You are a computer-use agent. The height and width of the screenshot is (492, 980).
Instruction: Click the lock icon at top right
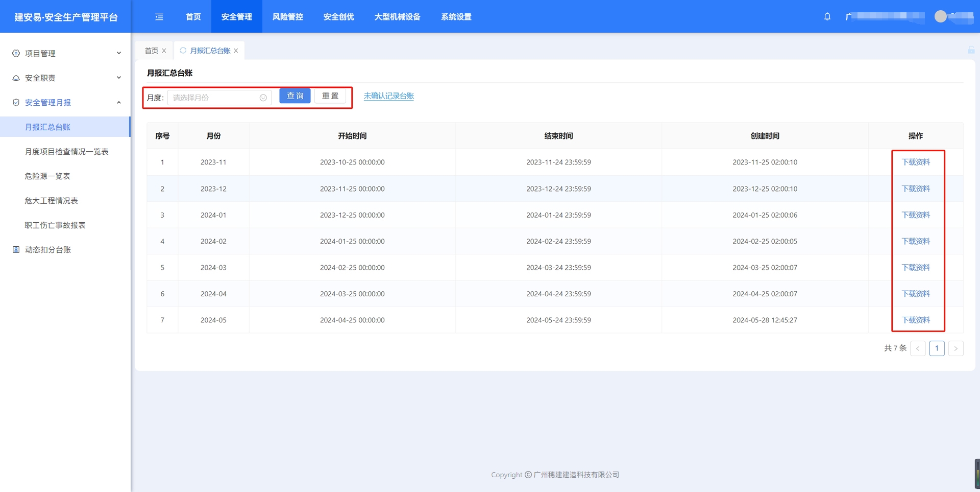971,50
